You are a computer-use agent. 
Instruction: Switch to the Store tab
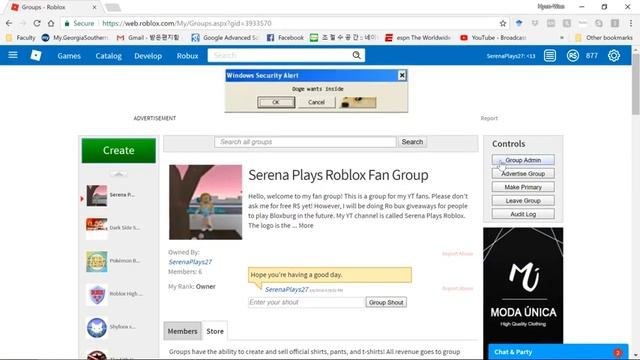[x=215, y=331]
